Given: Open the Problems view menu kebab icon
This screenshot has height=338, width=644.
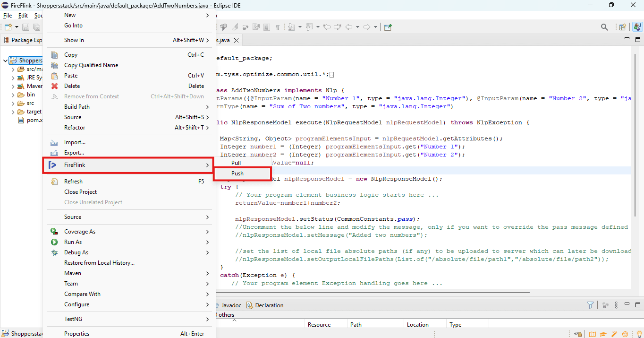Looking at the screenshot, I should (x=616, y=305).
